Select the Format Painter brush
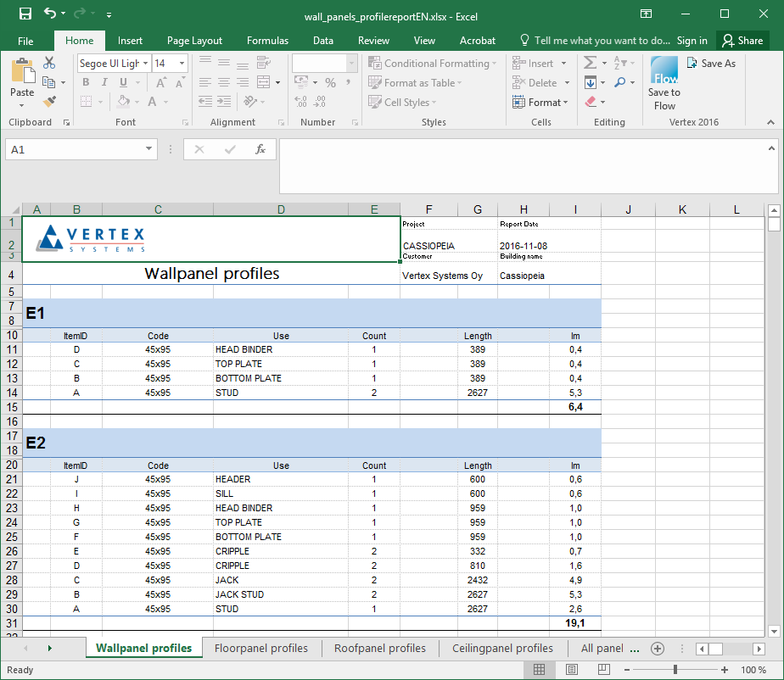Viewport: 784px width, 680px height. [49, 102]
